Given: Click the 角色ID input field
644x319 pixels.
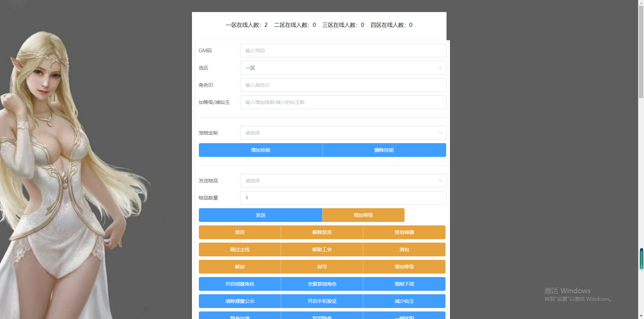Looking at the screenshot, I should pyautogui.click(x=343, y=85).
